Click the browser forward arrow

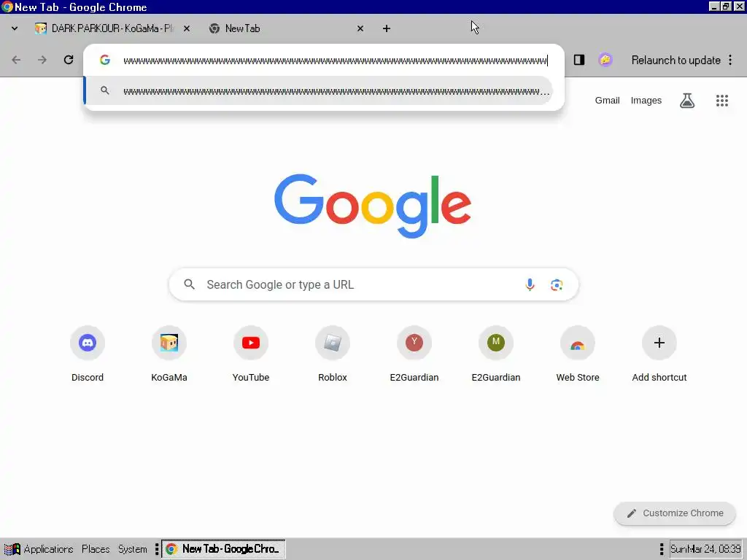[x=42, y=60]
